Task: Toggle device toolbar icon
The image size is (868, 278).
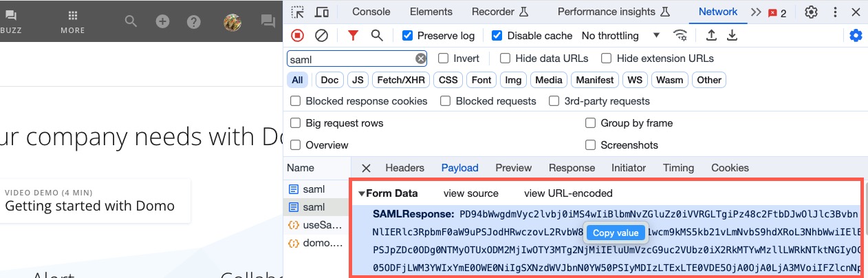Action: (x=321, y=12)
